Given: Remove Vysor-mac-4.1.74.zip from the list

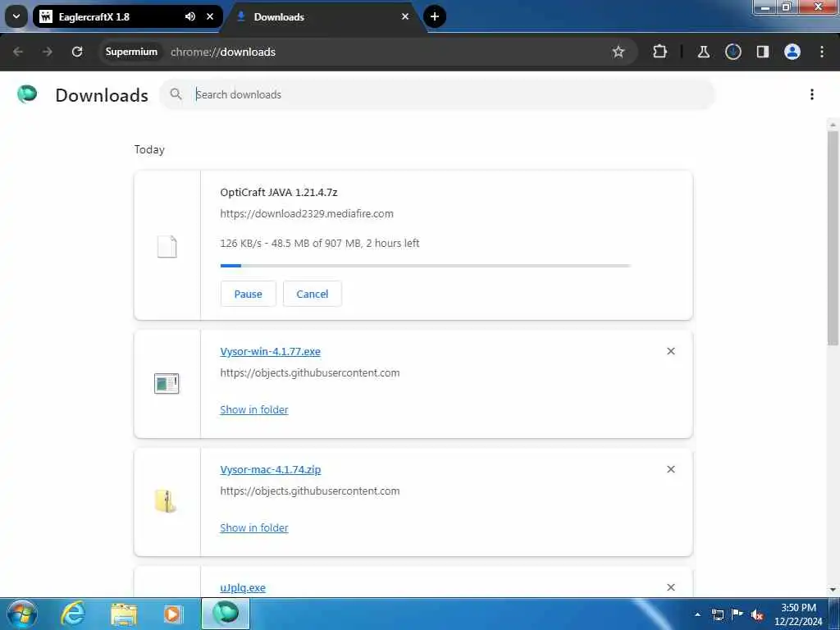Looking at the screenshot, I should 671,469.
